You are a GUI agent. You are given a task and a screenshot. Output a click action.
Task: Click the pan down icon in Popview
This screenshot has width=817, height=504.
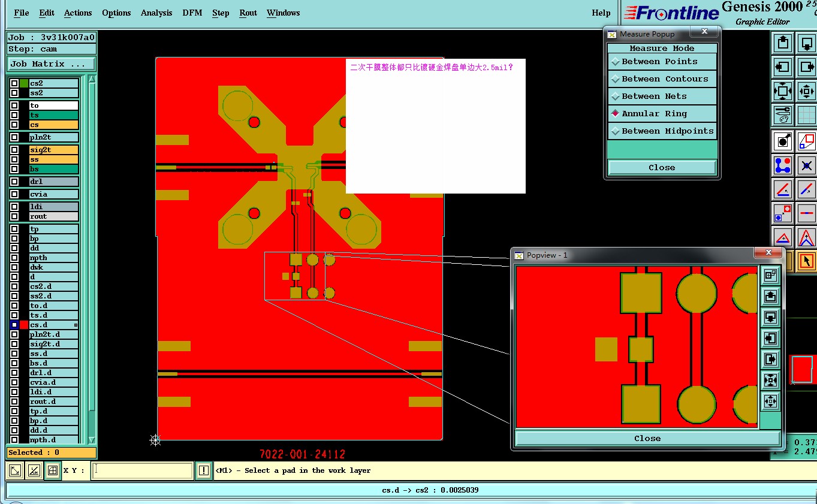click(x=770, y=317)
